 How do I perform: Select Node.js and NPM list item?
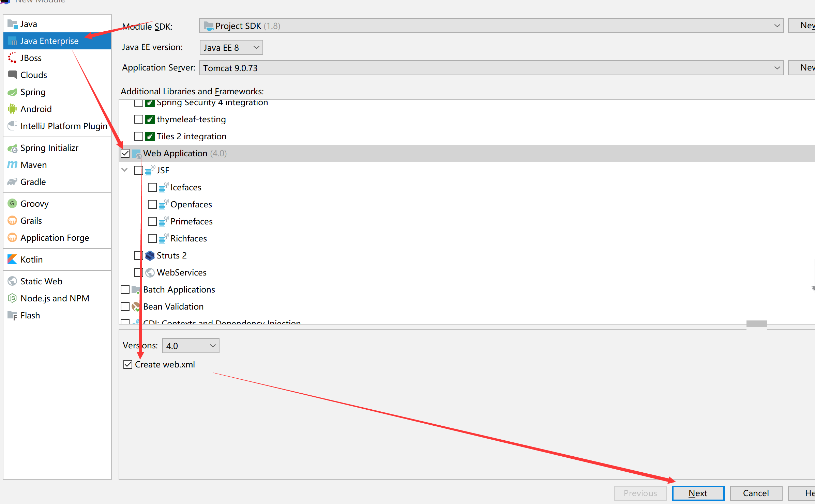57,298
